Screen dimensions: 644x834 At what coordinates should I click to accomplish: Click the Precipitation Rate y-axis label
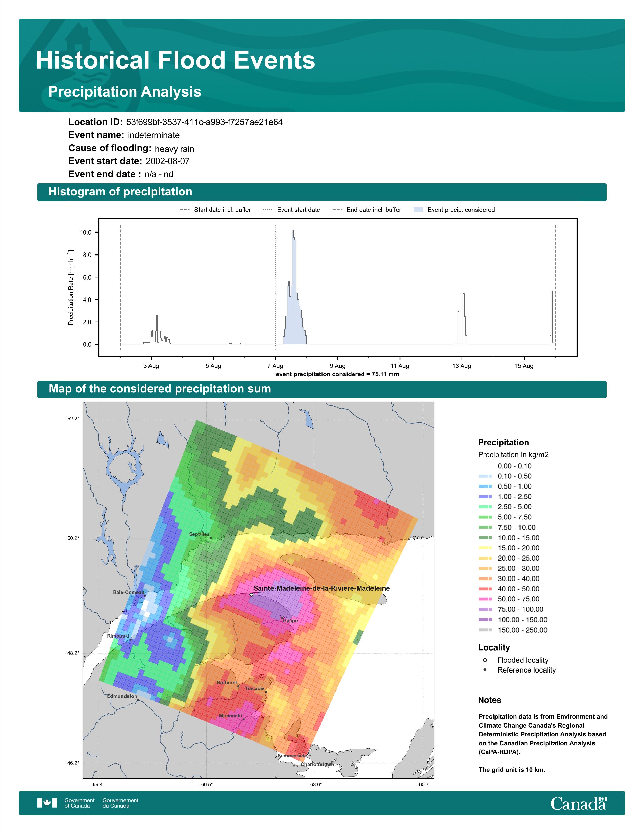[x=71, y=288]
